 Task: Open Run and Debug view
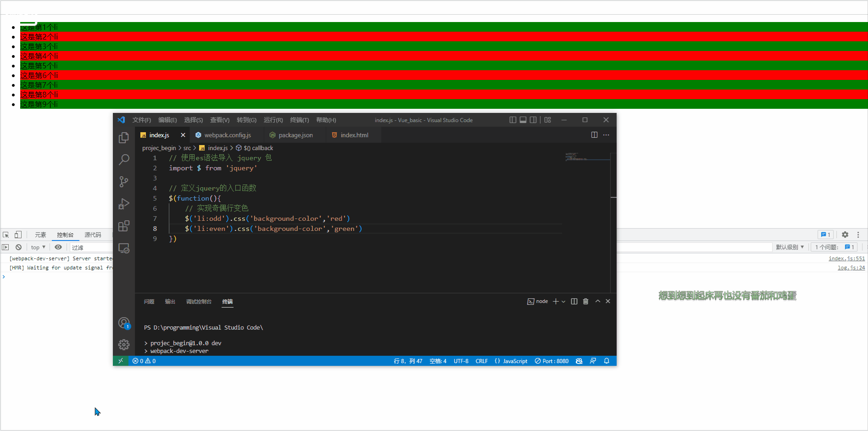pos(124,204)
